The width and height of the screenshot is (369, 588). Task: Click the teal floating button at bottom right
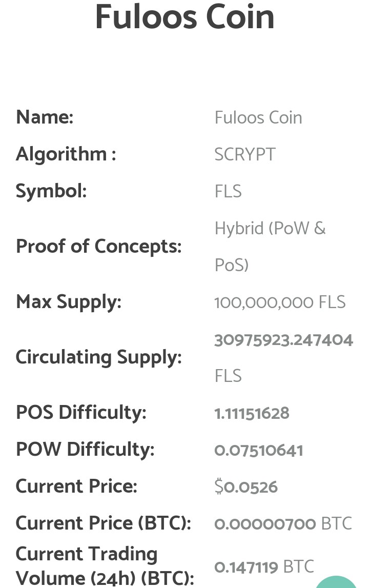pyautogui.click(x=336, y=582)
